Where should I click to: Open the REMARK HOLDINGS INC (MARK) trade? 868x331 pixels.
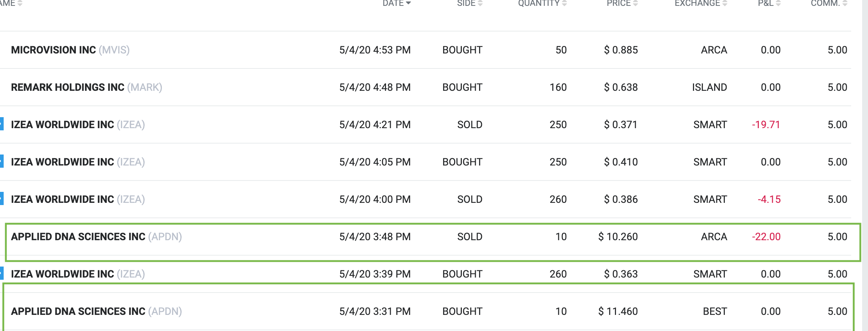[x=86, y=87]
